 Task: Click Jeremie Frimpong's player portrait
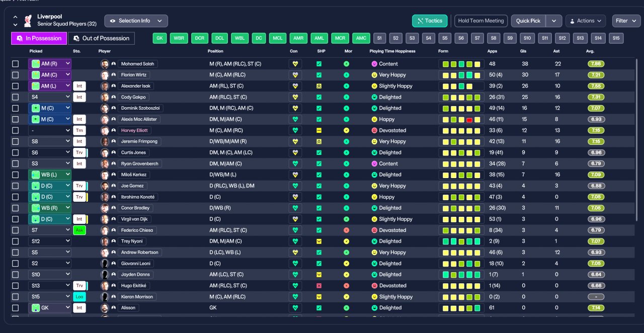click(x=105, y=141)
